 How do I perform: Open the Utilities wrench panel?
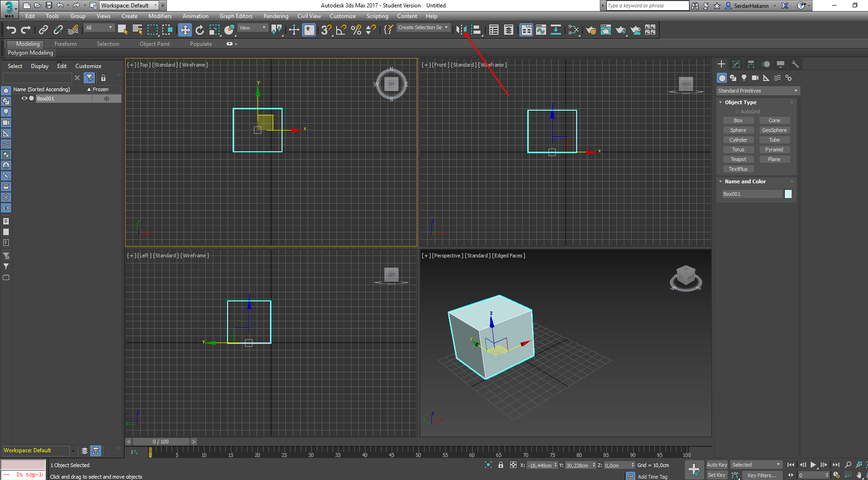795,64
